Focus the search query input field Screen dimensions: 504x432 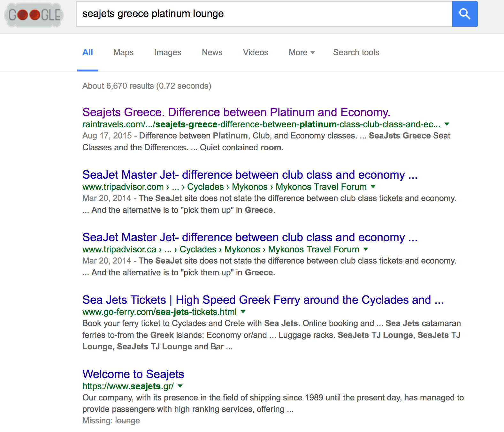point(264,14)
